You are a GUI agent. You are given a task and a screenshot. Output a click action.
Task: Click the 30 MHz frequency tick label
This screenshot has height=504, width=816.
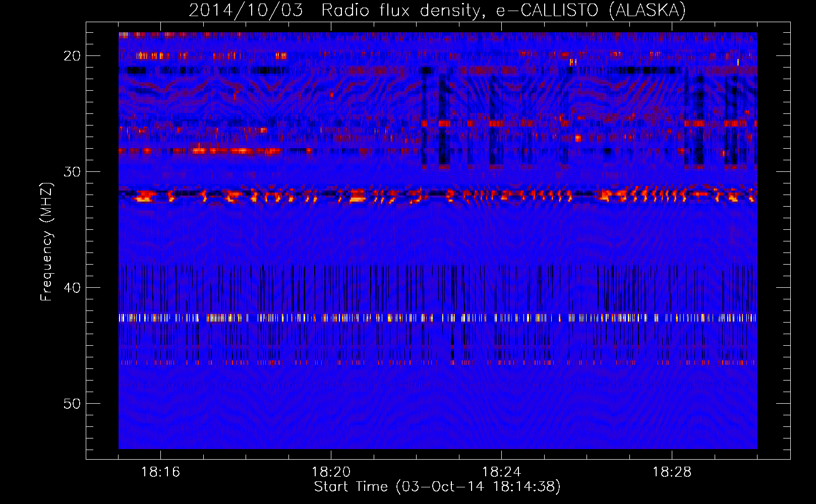(72, 171)
